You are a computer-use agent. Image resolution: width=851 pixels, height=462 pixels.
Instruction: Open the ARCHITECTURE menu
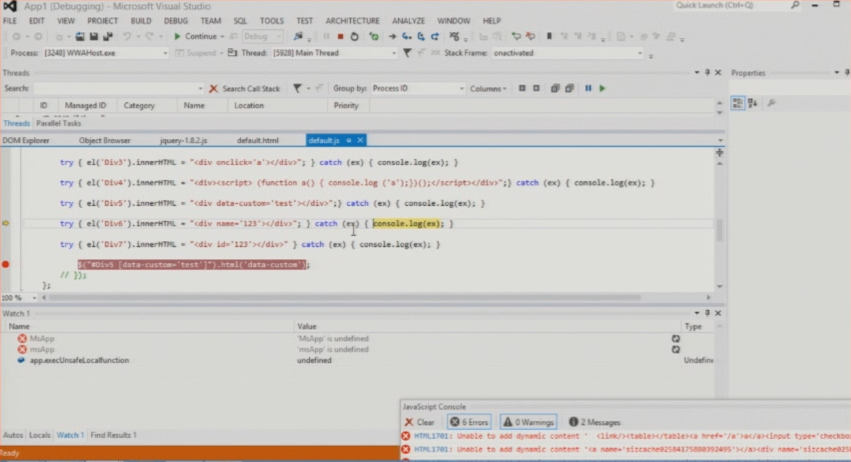click(x=352, y=21)
